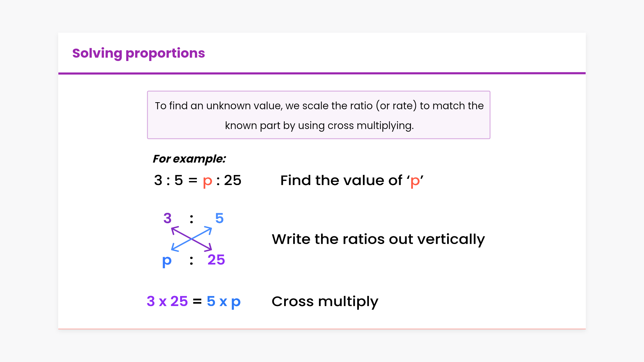Click the colon between 3 and 5 in diagram
Screen dimensions: 644x362
[192, 219]
